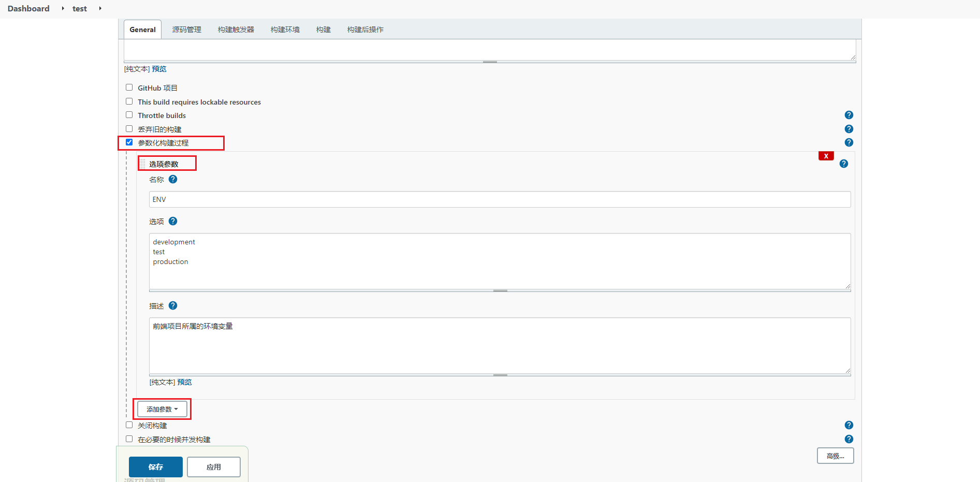
Task: Click the 描述 textarea with 前端项目
Action: [x=500, y=345]
